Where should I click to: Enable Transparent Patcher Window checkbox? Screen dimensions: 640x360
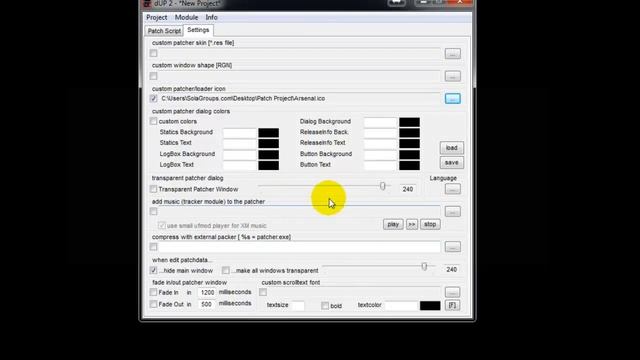153,189
